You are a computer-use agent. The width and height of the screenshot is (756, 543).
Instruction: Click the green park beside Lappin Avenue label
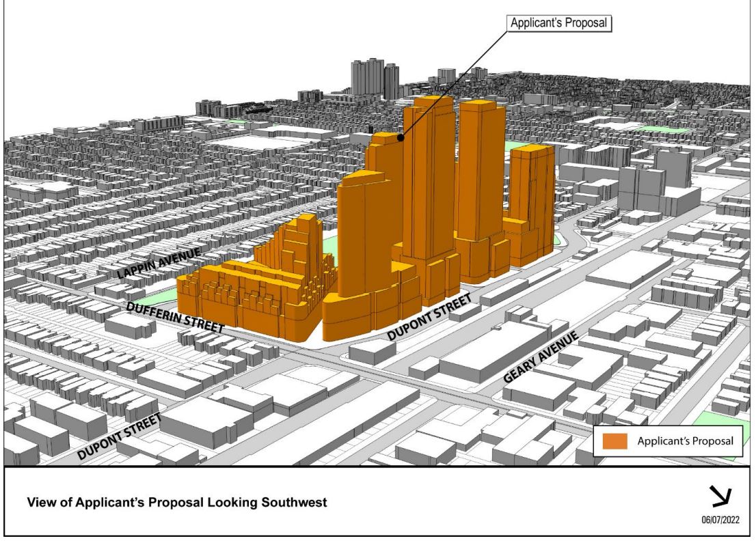(157, 298)
